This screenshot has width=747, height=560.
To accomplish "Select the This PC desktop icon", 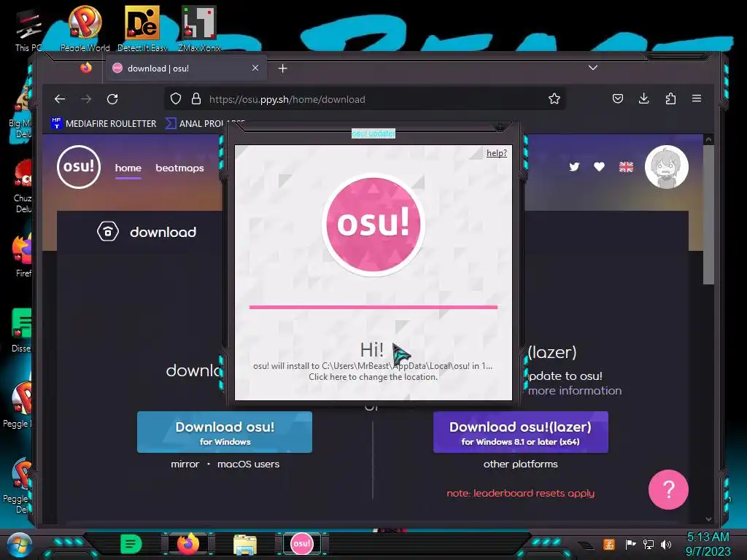I will point(28,29).
